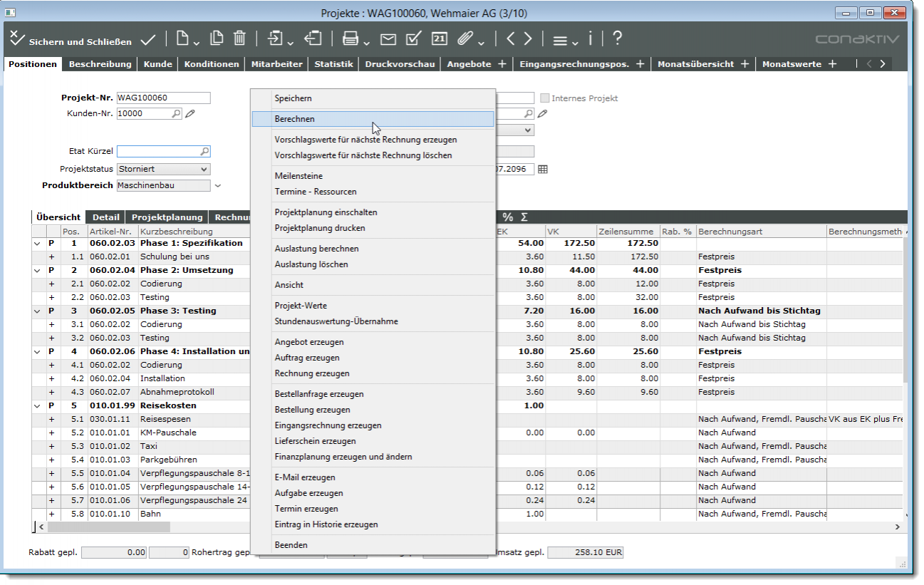Viewport: 924px width, 585px height.
Task: Toggle the Internes Projekt checkbox
Action: (x=545, y=98)
